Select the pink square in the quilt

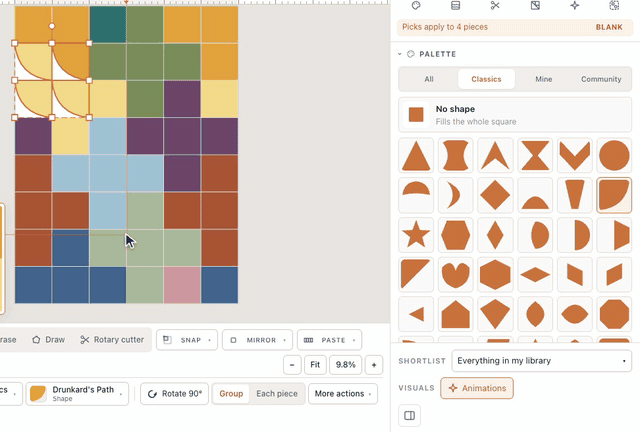pyautogui.click(x=182, y=285)
